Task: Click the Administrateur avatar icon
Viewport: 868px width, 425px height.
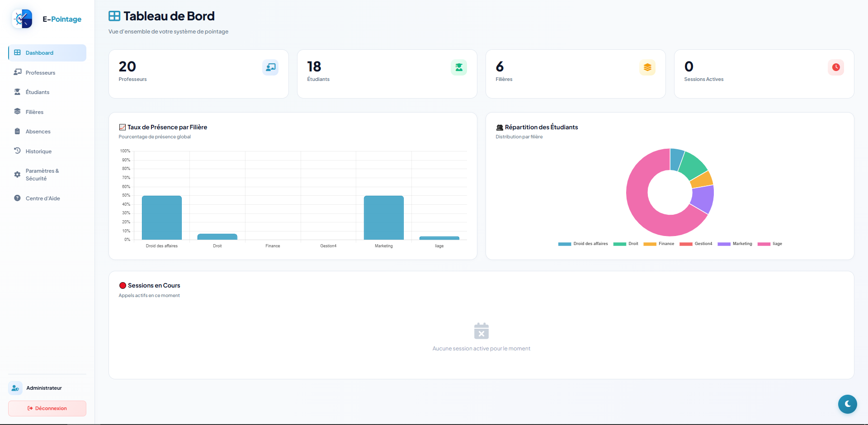Action: coord(15,388)
